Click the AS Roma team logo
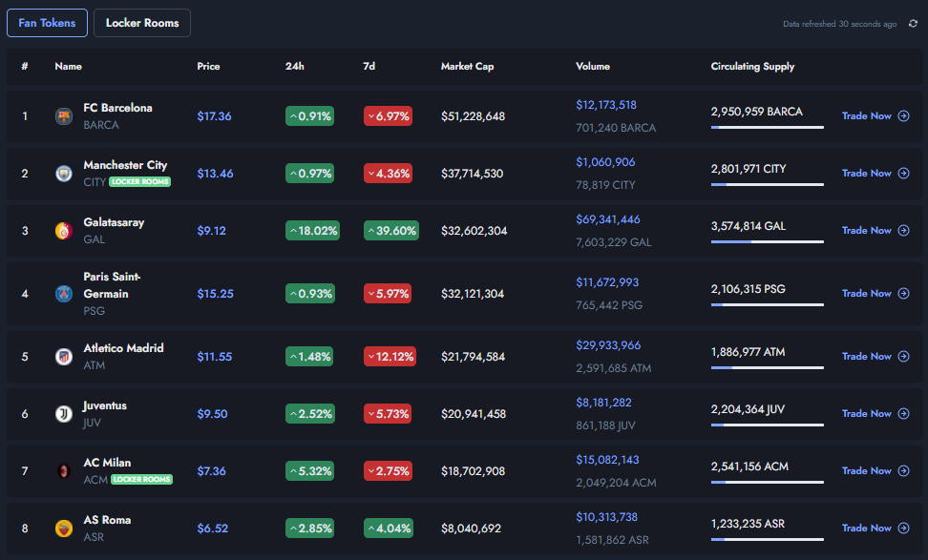 [x=64, y=529]
